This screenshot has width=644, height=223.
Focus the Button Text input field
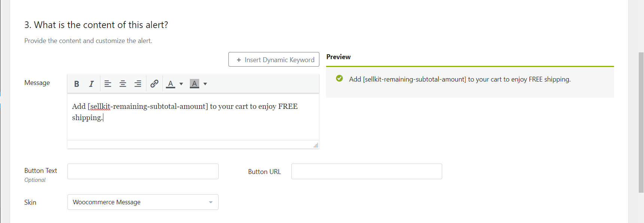click(x=143, y=171)
